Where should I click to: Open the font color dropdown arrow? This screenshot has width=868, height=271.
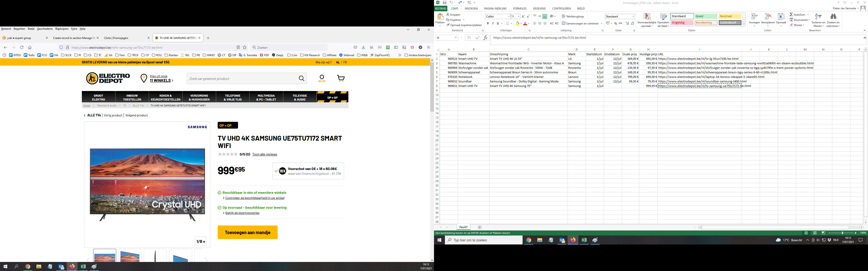tap(529, 24)
